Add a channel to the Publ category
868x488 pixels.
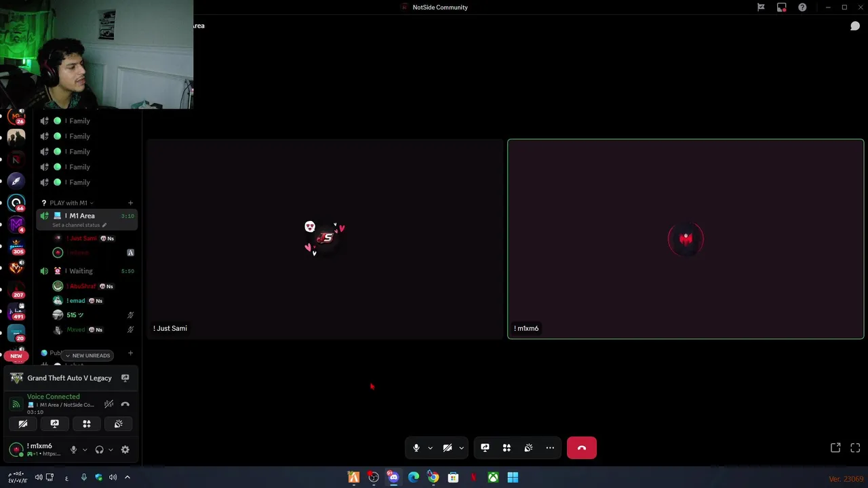pos(130,353)
